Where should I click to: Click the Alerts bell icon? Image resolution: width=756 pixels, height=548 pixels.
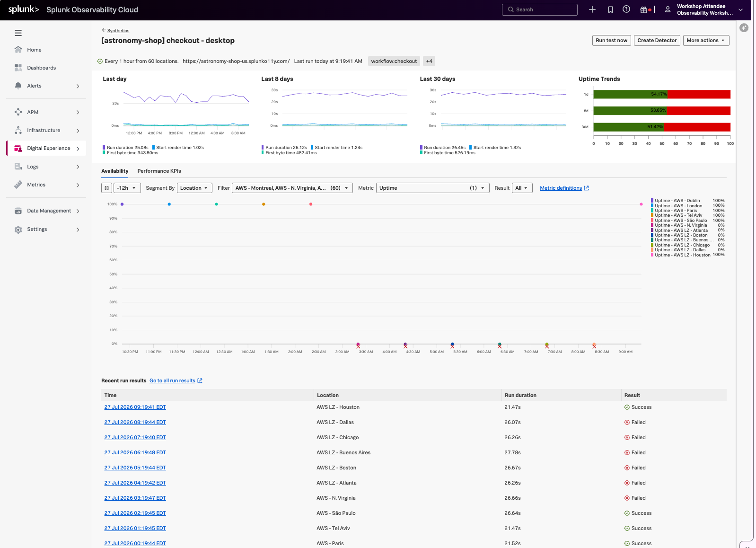[x=18, y=86]
